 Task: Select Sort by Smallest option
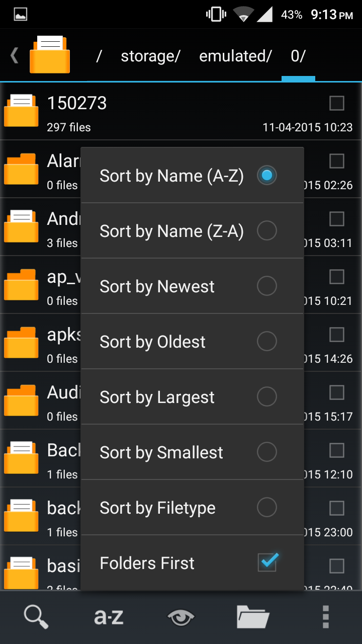[266, 452]
